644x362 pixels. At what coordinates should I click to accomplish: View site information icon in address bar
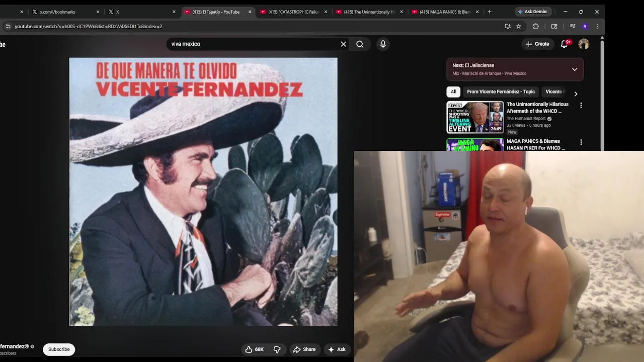[x=8, y=26]
